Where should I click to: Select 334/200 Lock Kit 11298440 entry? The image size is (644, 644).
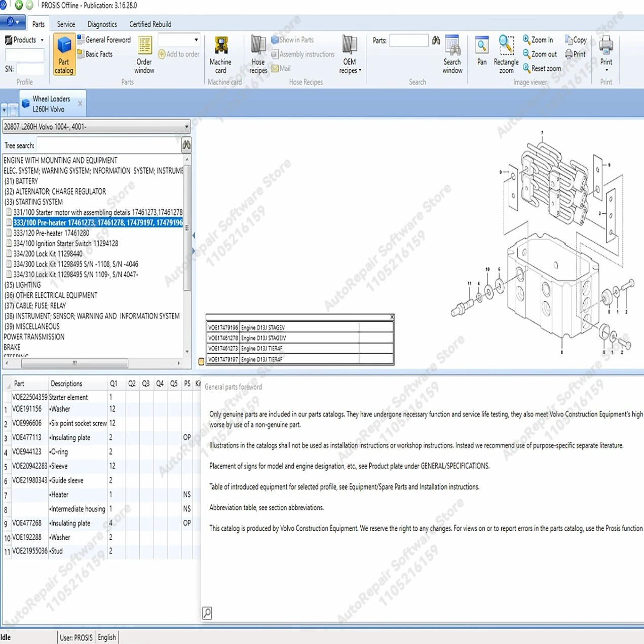[48, 254]
